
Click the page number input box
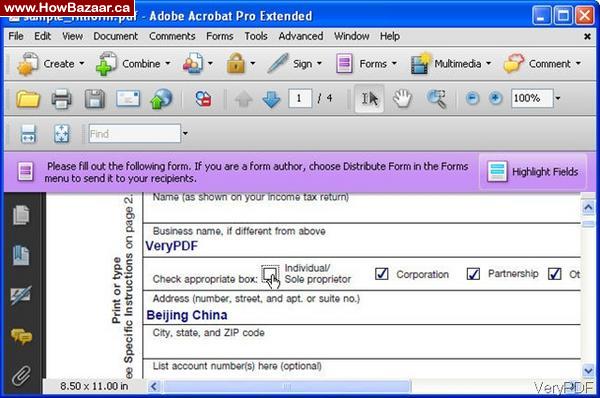(x=300, y=99)
